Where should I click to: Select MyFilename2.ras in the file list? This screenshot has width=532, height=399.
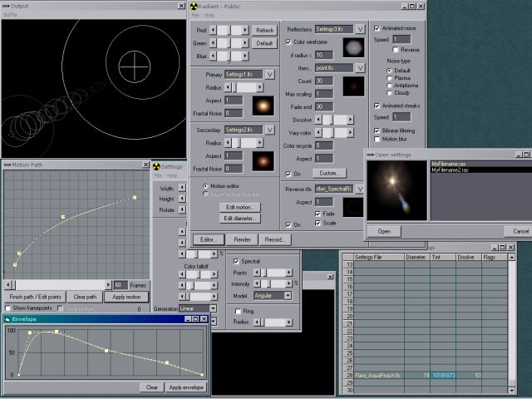click(x=451, y=170)
